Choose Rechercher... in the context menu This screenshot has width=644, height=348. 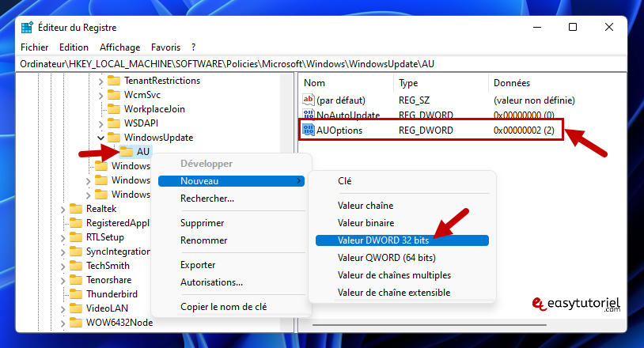coord(231,199)
